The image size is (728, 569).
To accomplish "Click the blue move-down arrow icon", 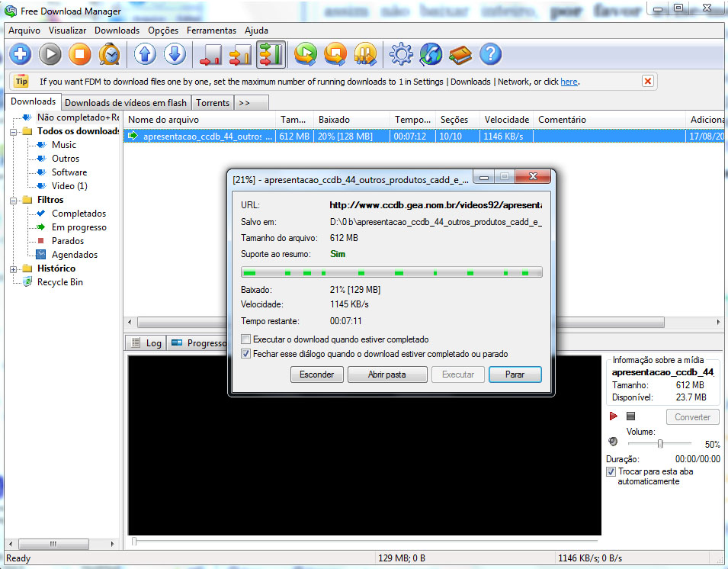I will coord(175,54).
